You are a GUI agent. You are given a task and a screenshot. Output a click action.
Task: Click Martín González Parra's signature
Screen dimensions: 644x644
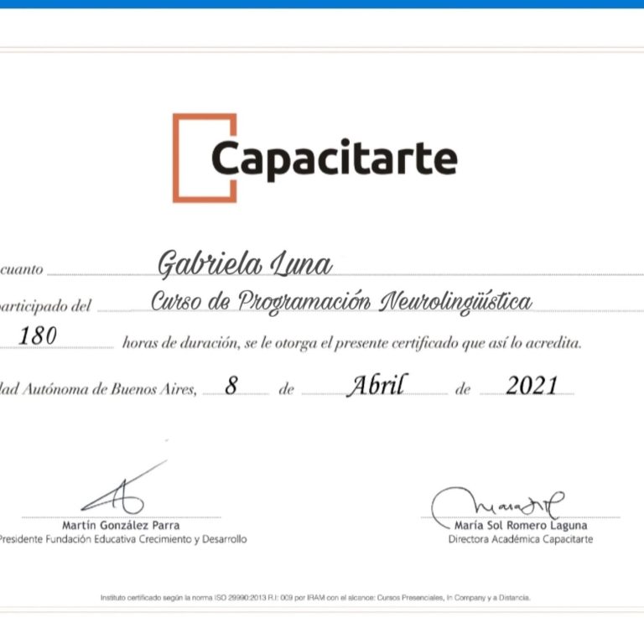pyautogui.click(x=124, y=488)
